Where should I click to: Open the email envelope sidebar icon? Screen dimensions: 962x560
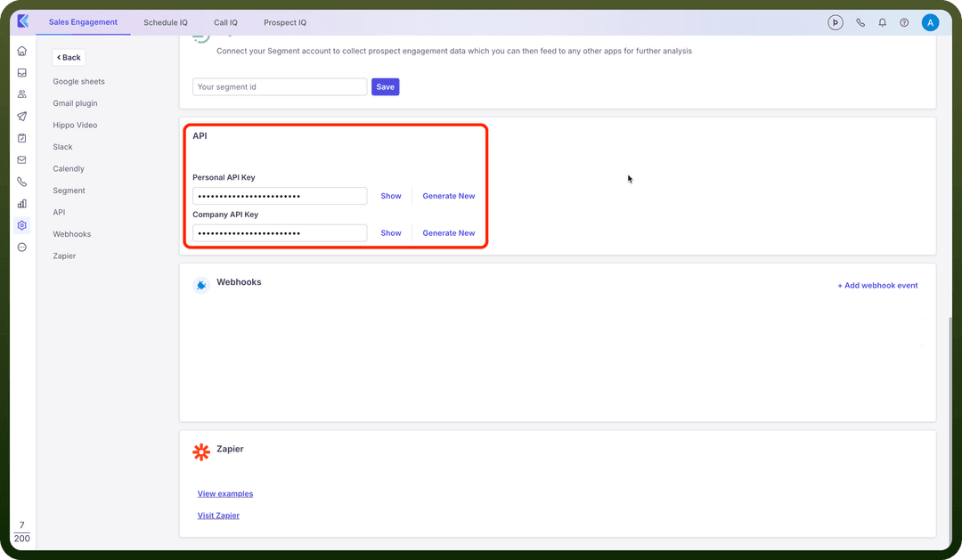tap(22, 160)
